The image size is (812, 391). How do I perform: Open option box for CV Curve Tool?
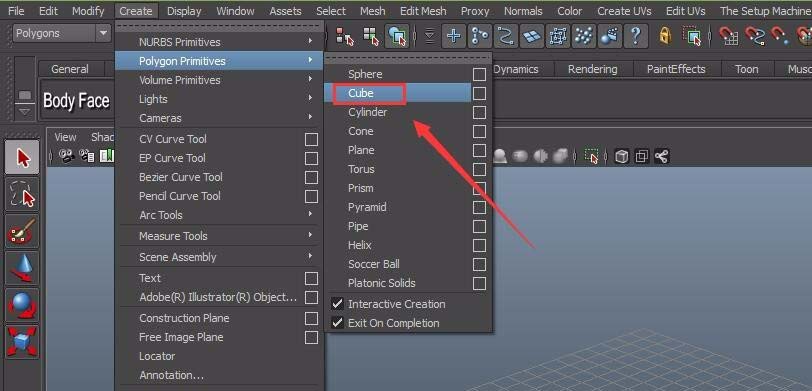[x=311, y=139]
